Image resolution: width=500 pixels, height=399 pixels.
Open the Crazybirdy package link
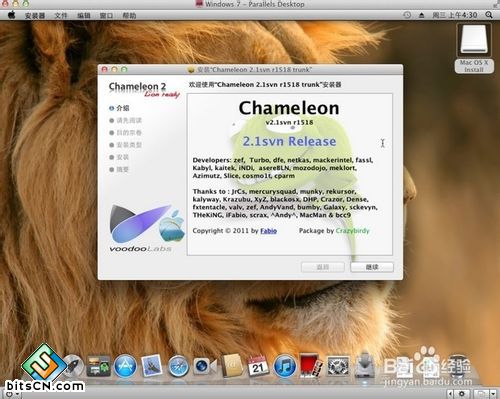[x=352, y=231]
